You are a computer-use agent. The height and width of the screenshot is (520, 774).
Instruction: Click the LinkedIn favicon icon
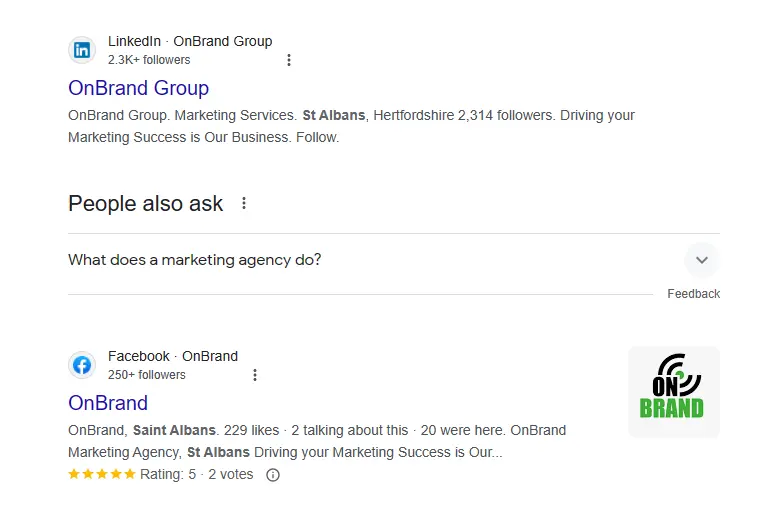[82, 50]
